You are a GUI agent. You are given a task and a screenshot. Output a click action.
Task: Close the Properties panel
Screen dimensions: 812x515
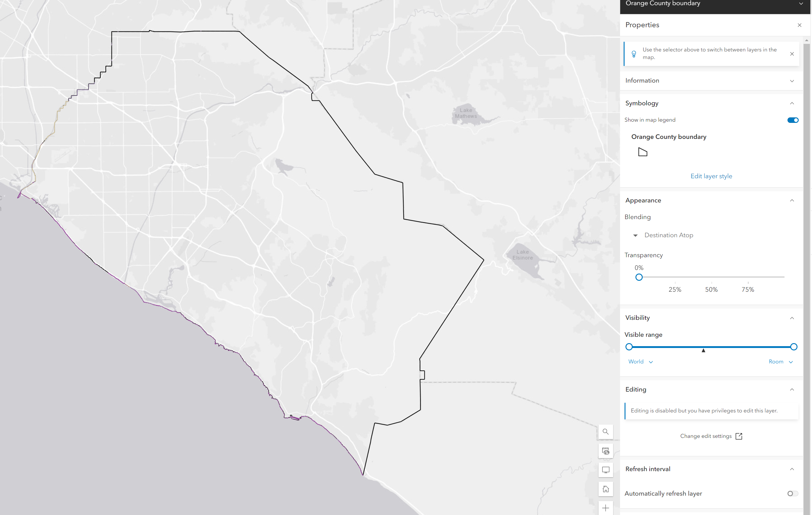(x=799, y=25)
